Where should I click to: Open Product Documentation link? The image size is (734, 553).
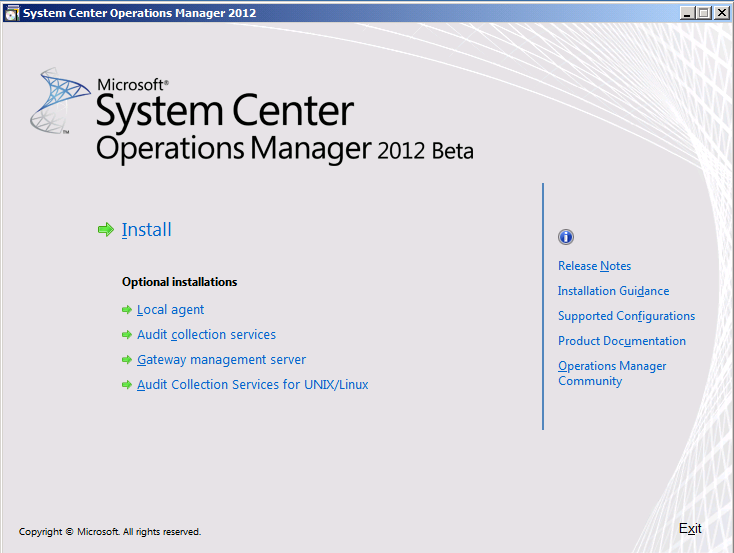(622, 341)
